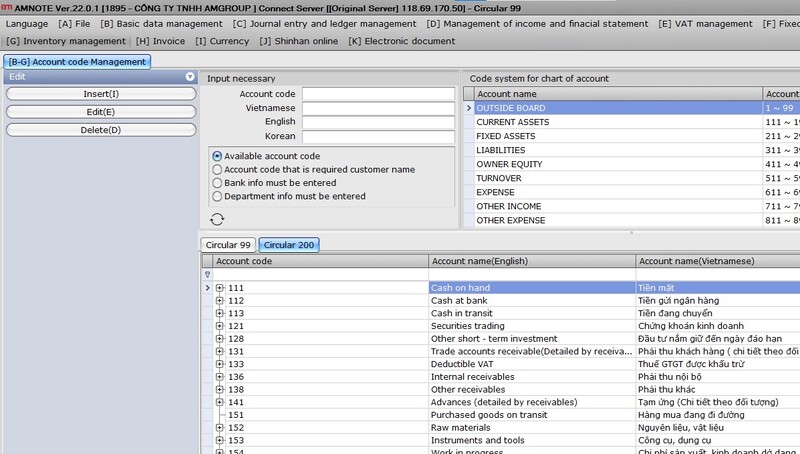
Task: Expand account 131 Trade accounts receivable node
Action: (220, 352)
